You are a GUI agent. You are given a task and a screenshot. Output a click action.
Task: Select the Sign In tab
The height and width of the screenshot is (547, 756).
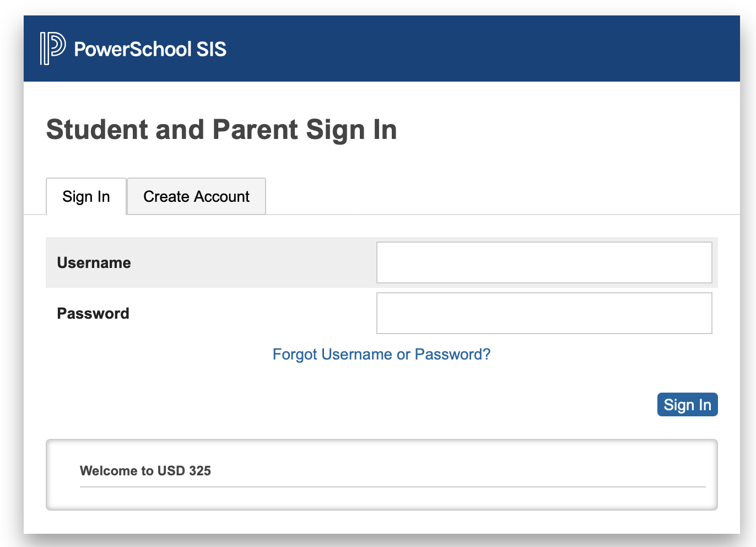coord(86,196)
